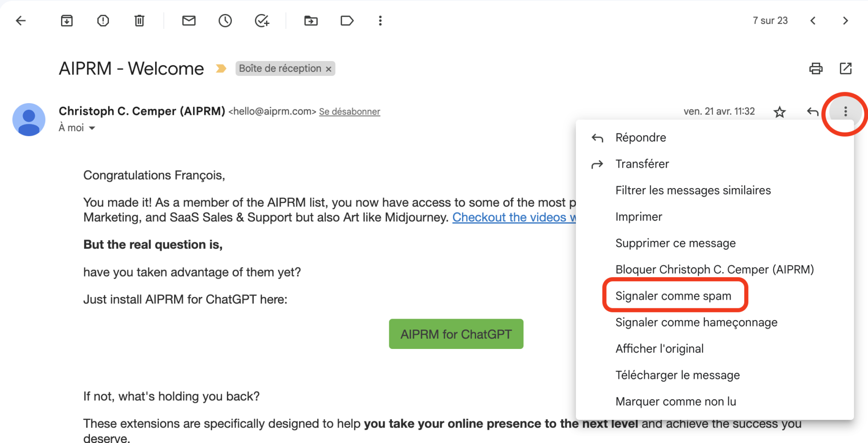This screenshot has width=868, height=443.
Task: Choose Répondre from the menu
Action: pyautogui.click(x=715, y=137)
